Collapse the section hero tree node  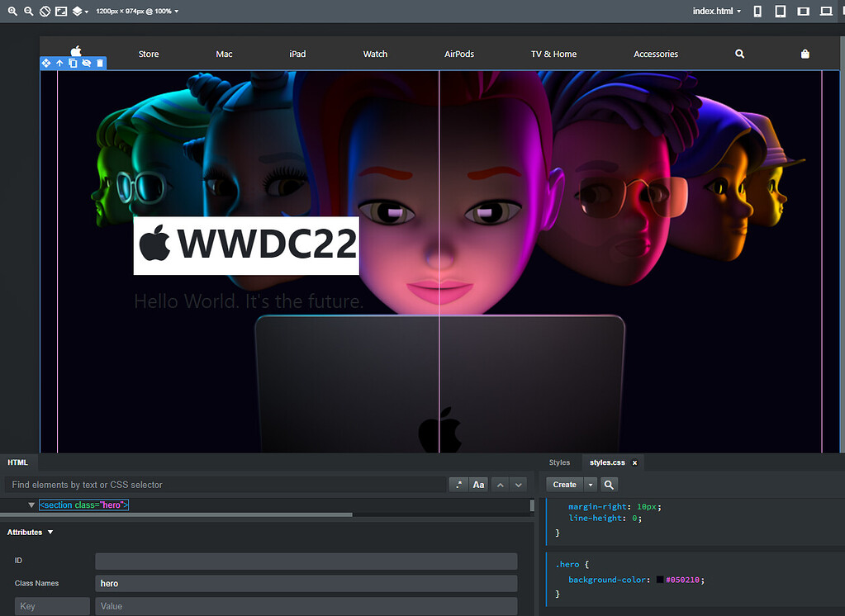(x=31, y=505)
